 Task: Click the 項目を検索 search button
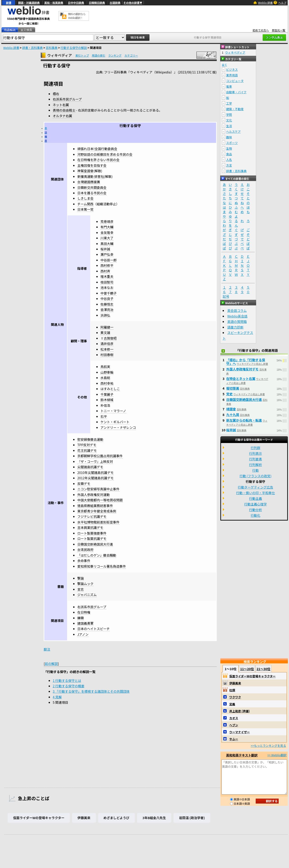point(138,37)
